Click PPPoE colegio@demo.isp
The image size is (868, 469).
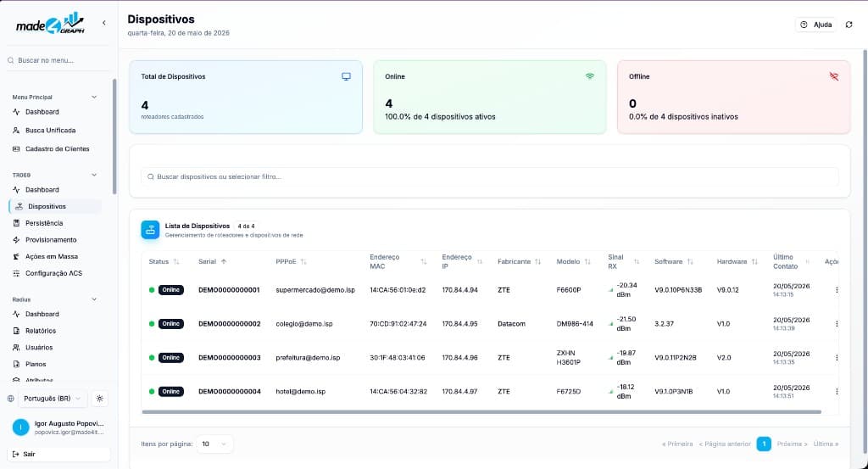[304, 324]
